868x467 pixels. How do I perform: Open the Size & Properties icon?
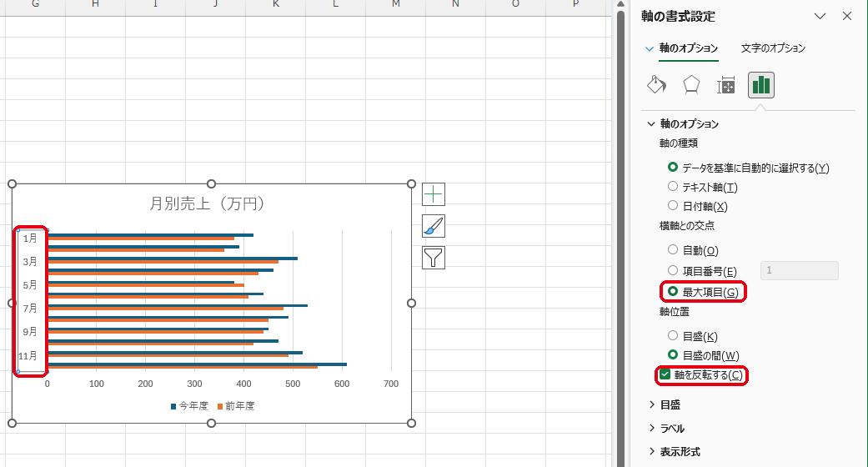[725, 85]
